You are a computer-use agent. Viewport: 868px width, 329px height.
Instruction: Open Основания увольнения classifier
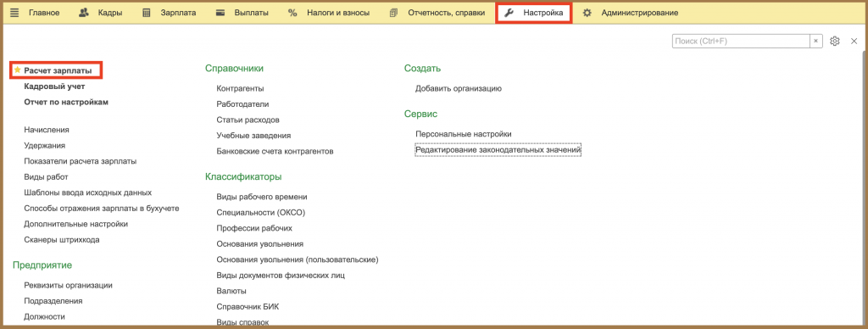259,243
